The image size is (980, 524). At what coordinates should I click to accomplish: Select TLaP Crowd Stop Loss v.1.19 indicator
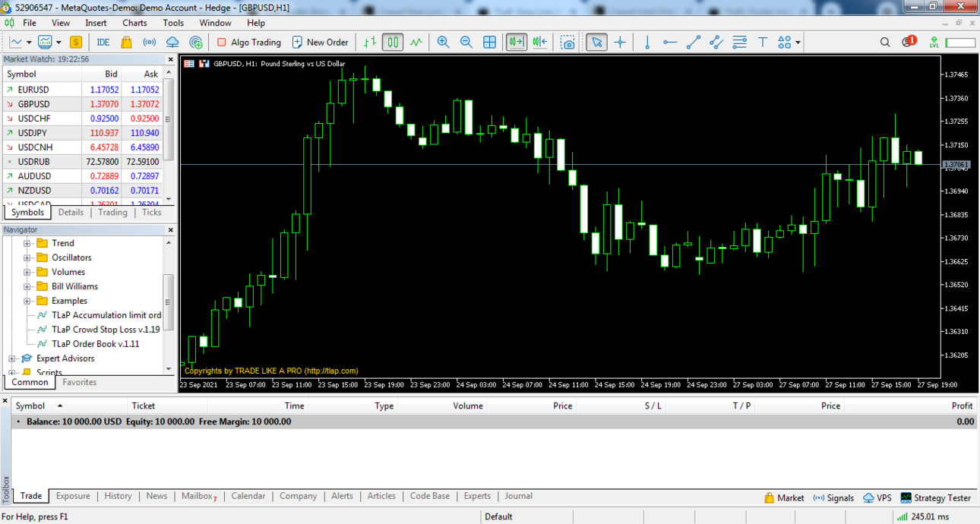[99, 330]
